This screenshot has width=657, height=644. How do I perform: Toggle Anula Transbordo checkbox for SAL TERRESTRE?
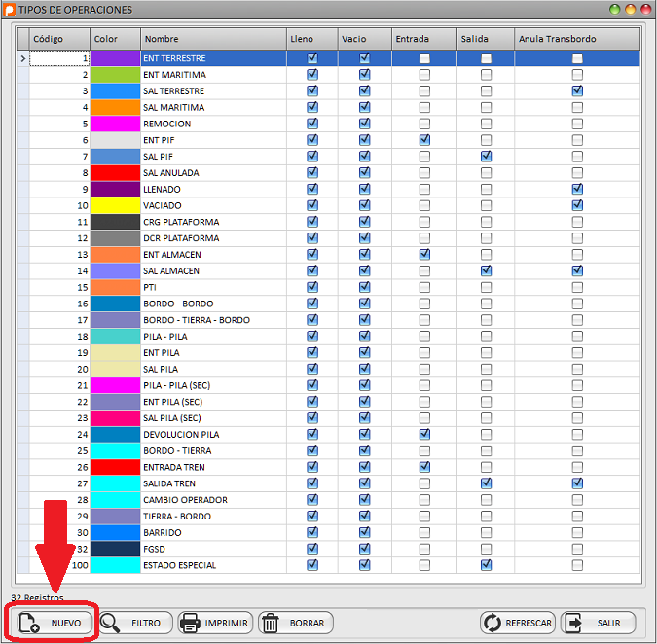pos(577,91)
